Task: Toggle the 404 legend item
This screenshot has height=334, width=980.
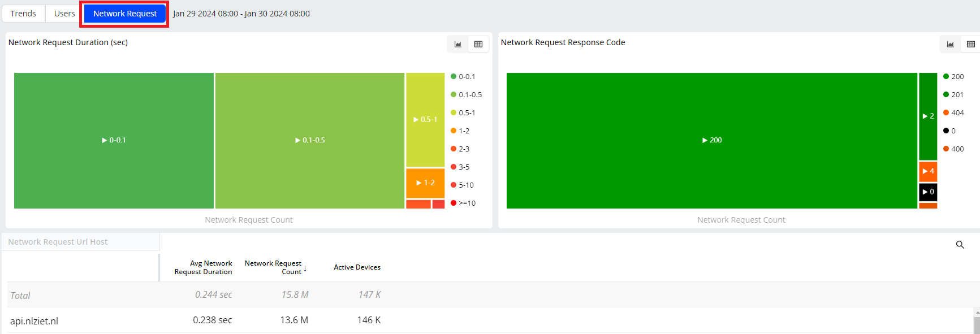Action: [x=953, y=113]
